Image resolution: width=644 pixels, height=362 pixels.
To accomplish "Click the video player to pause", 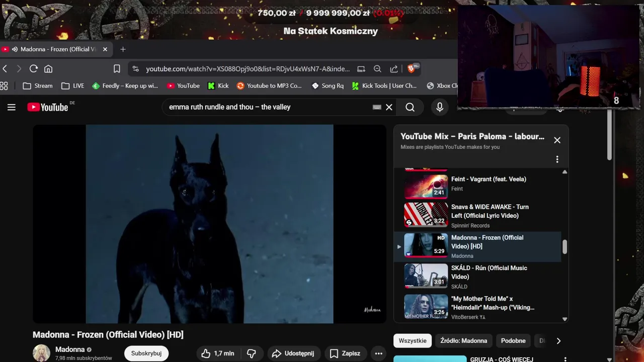I will (x=209, y=224).
